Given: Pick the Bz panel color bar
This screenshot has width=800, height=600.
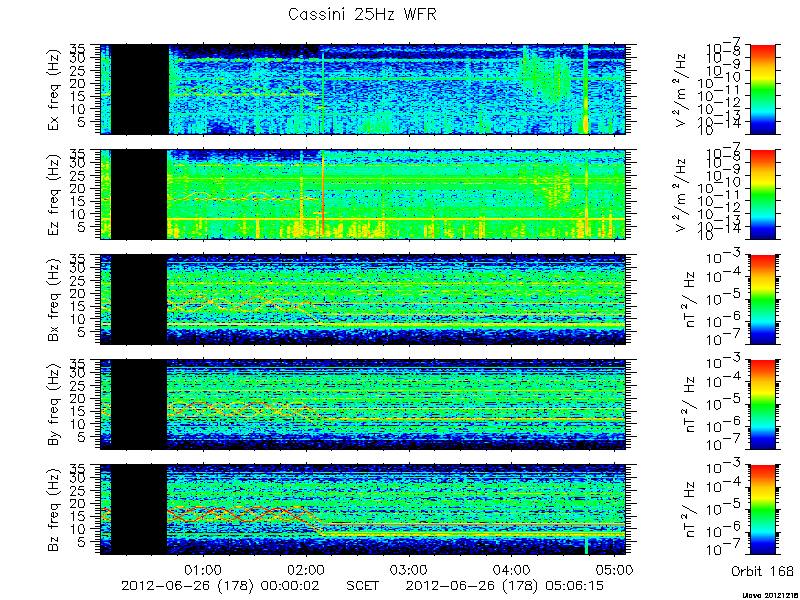Looking at the screenshot, I should pos(762,510).
